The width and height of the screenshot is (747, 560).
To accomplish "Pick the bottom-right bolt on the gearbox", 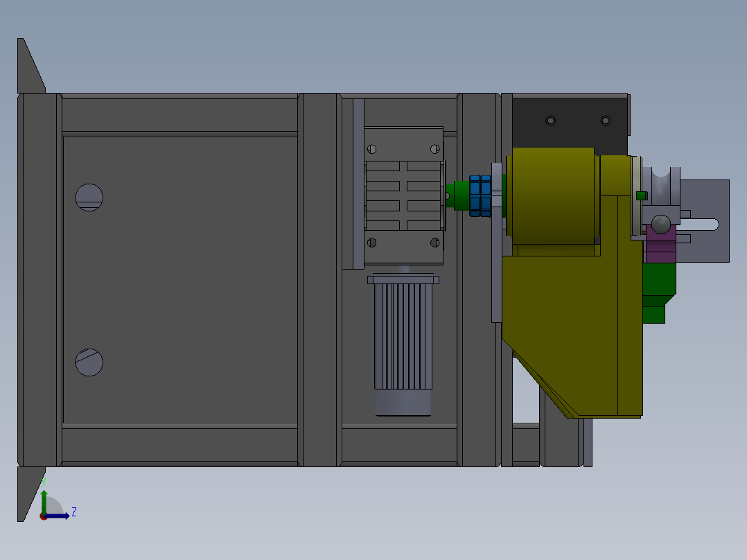I will pos(435,243).
